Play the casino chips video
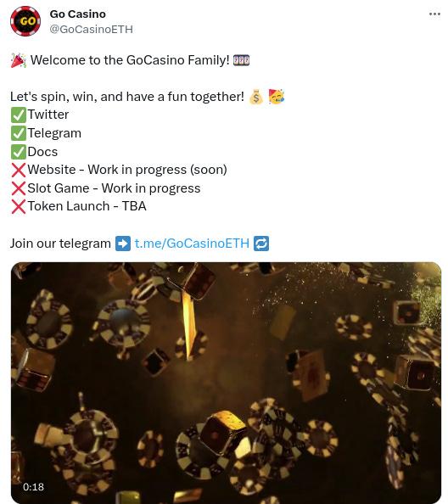Viewport: 448px width, 504px height. point(226,383)
